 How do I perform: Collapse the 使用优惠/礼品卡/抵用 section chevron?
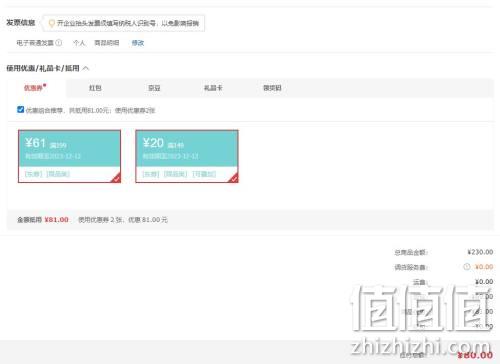click(x=86, y=68)
